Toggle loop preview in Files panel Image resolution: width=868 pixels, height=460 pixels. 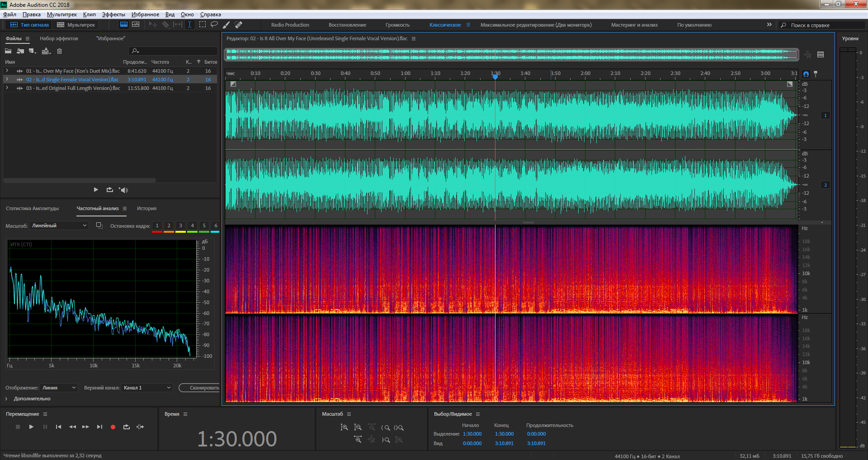(109, 190)
